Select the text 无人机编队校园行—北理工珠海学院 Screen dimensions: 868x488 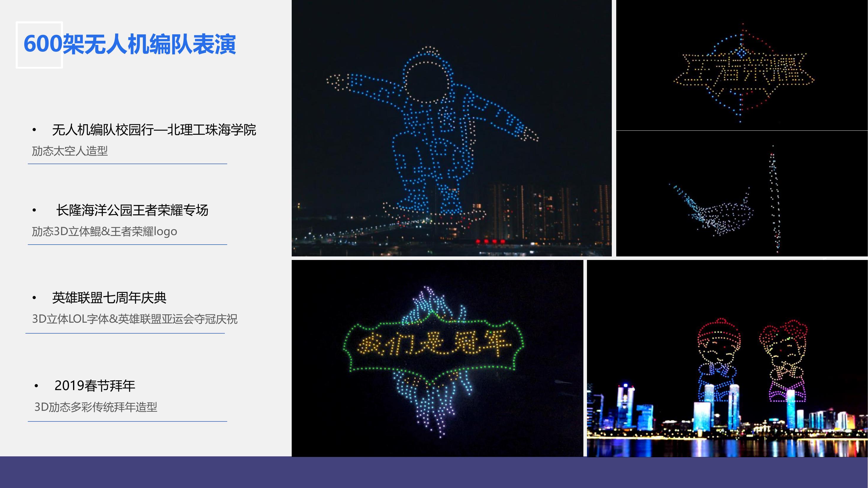click(x=154, y=130)
